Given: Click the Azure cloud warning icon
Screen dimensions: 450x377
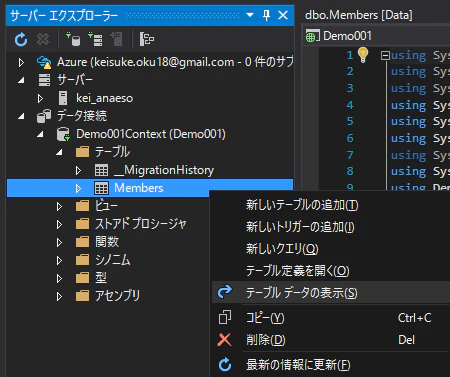Looking at the screenshot, I should [x=44, y=62].
